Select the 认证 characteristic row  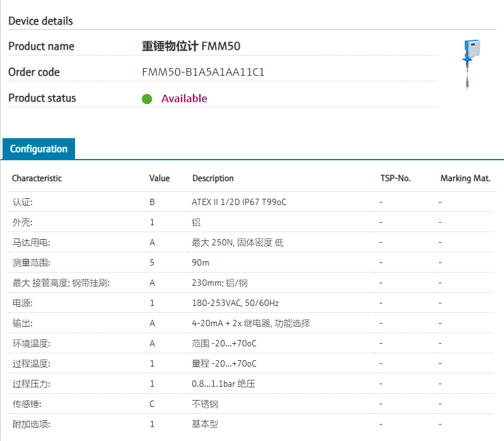click(23, 203)
